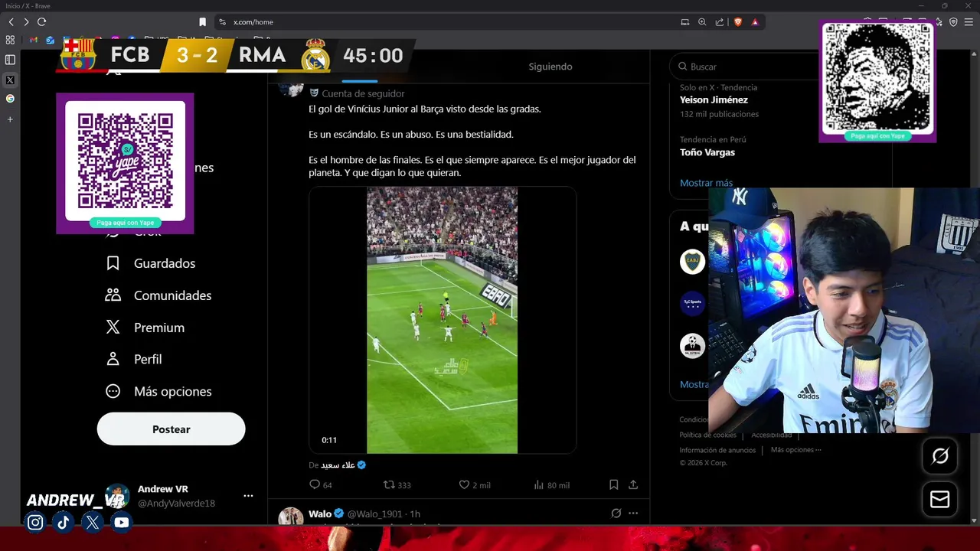Share the Vinícius goal tweet

(633, 485)
